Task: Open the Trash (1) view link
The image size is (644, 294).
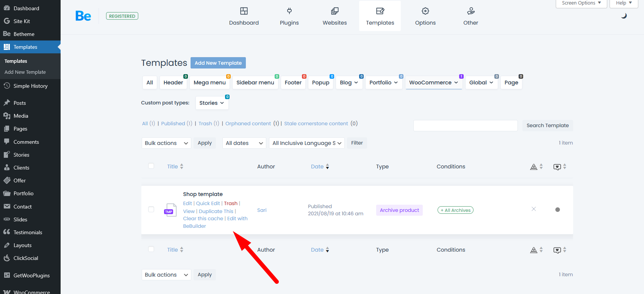Action: click(209, 123)
